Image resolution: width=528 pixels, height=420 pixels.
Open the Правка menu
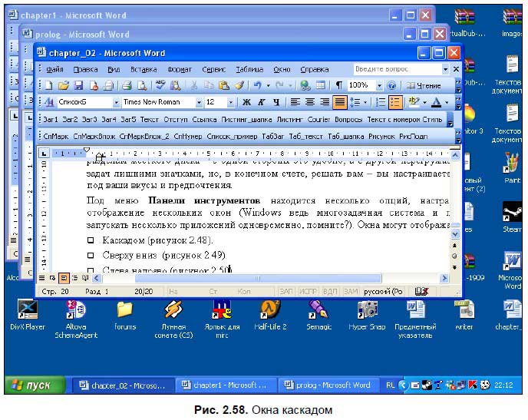pos(85,69)
